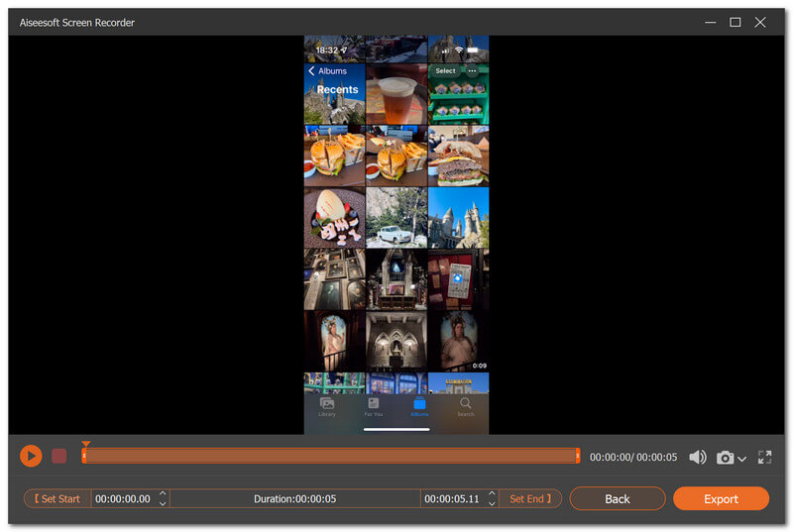Click the start time field 00:00:00.00
Screen dimensions: 793x532
point(123,498)
